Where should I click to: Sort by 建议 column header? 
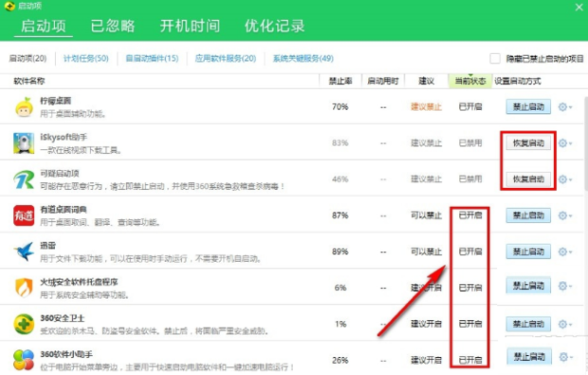point(427,81)
